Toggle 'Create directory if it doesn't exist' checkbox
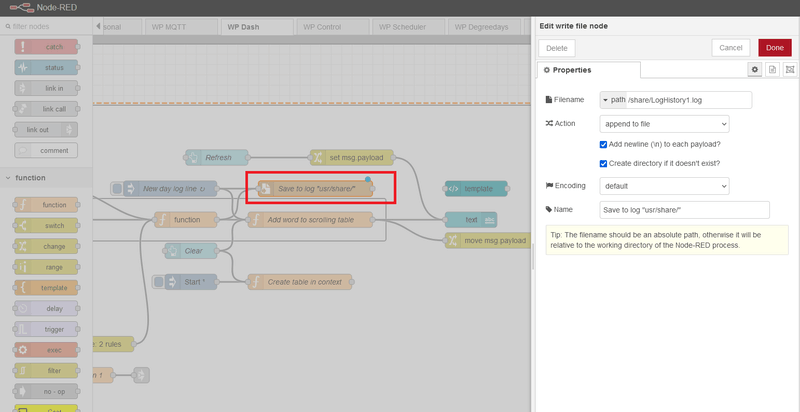Image resolution: width=800 pixels, height=412 pixels. 603,163
